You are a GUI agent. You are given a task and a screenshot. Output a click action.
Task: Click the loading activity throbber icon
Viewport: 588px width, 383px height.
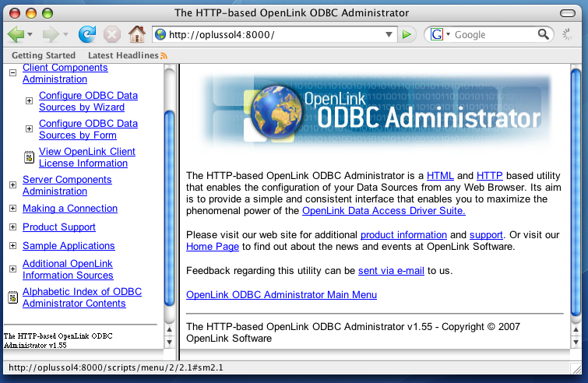pos(568,34)
